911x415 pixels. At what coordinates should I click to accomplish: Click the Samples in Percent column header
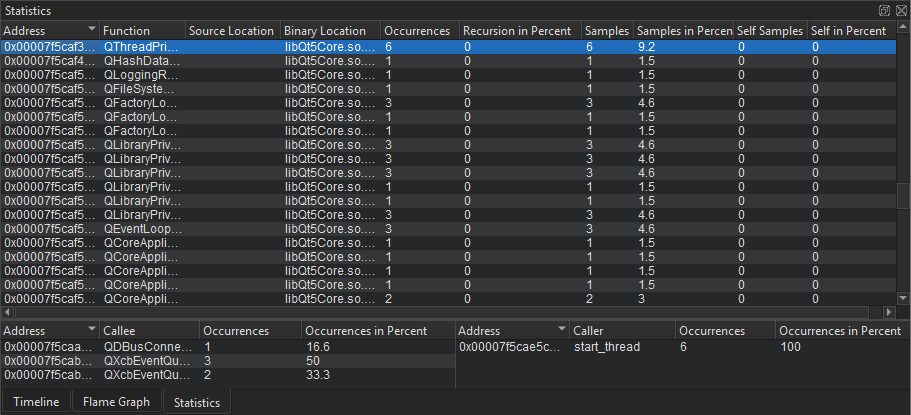[x=684, y=31]
